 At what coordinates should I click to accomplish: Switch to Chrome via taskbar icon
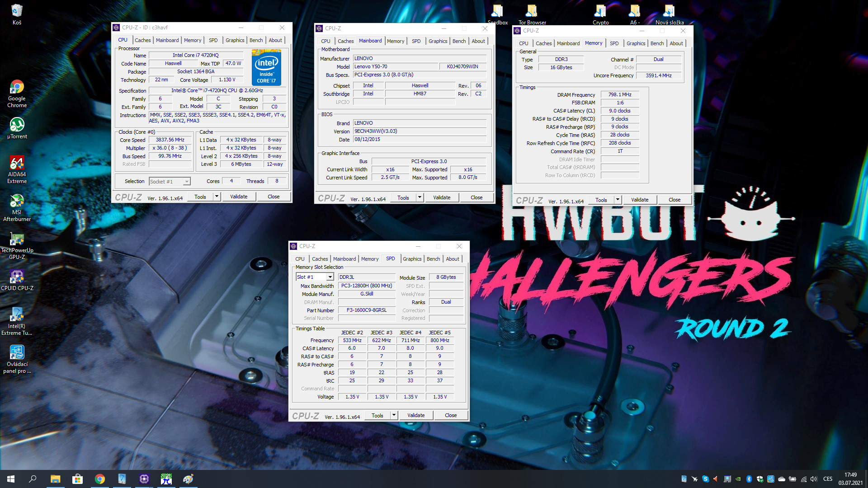tap(99, 479)
